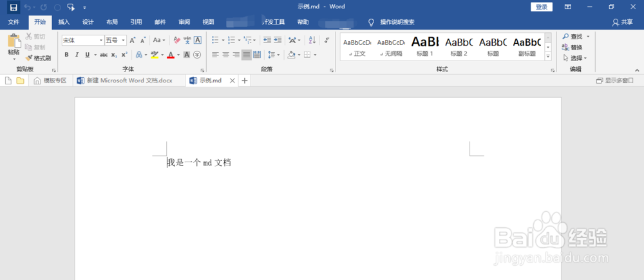Center the paragraph text
644x280 pixels.
(x=225, y=55)
